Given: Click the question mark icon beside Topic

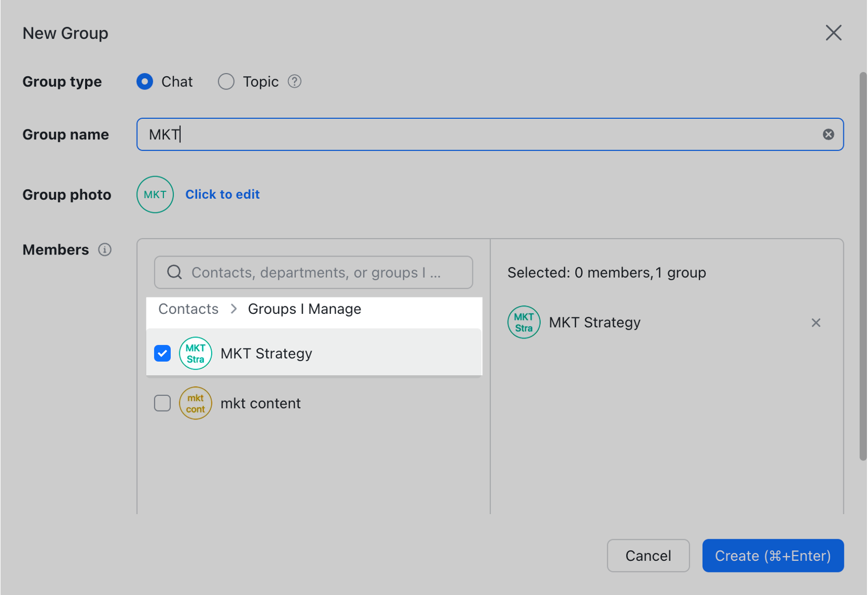Looking at the screenshot, I should point(295,81).
